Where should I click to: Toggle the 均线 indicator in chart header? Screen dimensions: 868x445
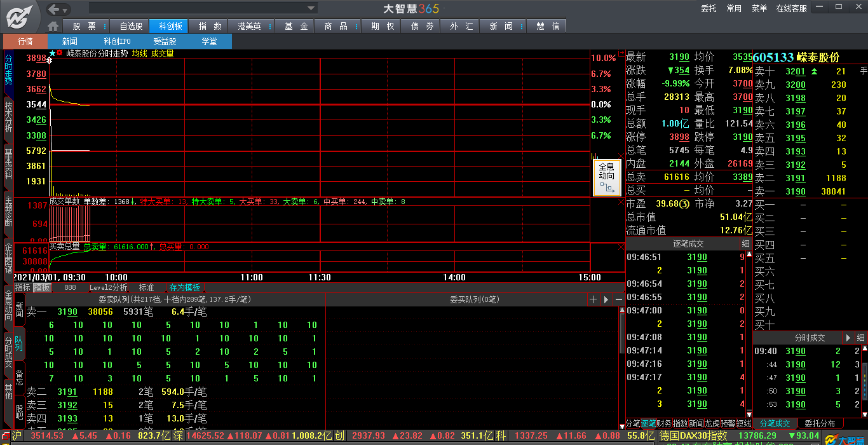coord(139,53)
